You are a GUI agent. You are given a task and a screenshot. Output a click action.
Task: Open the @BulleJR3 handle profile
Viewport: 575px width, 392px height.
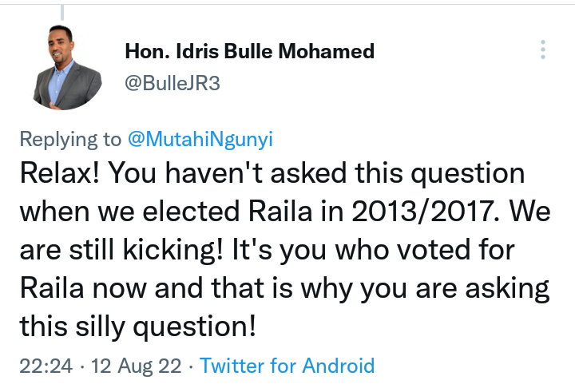(x=172, y=83)
